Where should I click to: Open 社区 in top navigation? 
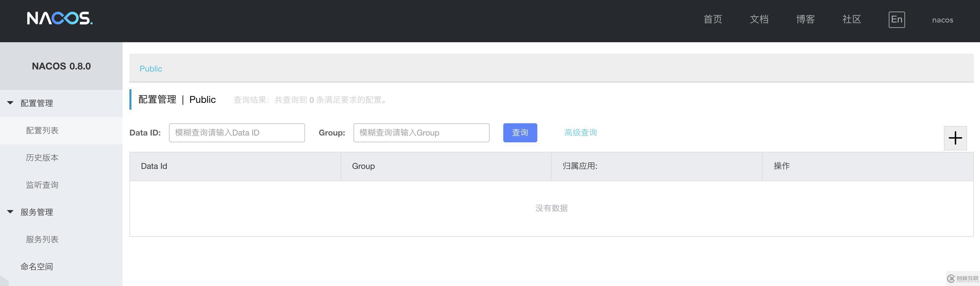[x=851, y=19]
